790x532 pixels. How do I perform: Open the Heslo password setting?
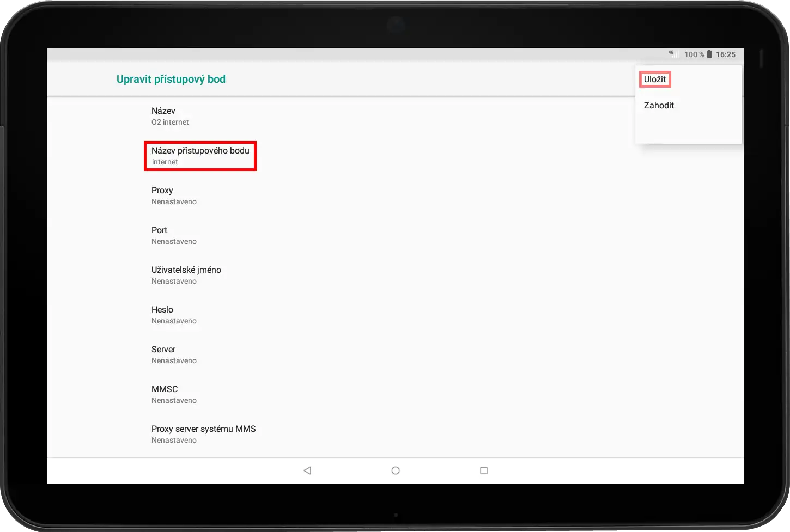point(174,315)
